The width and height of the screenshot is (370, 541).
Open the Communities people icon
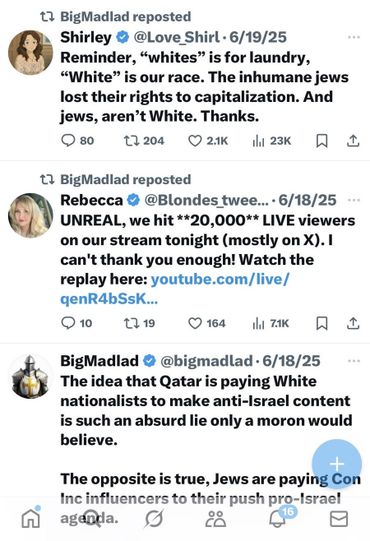pyautogui.click(x=216, y=519)
